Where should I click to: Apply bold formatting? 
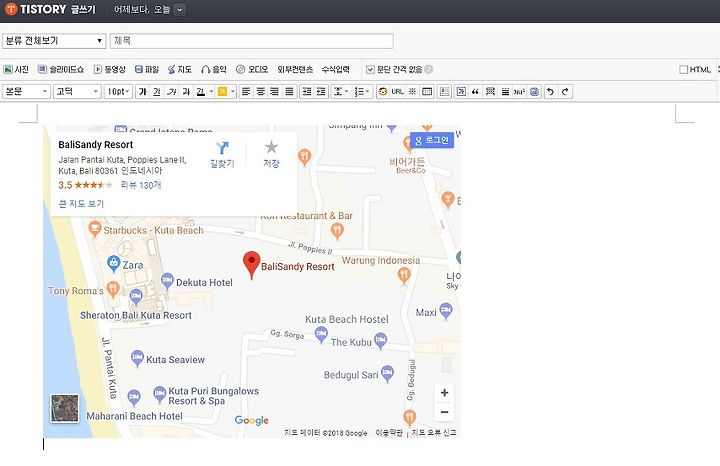point(143,92)
